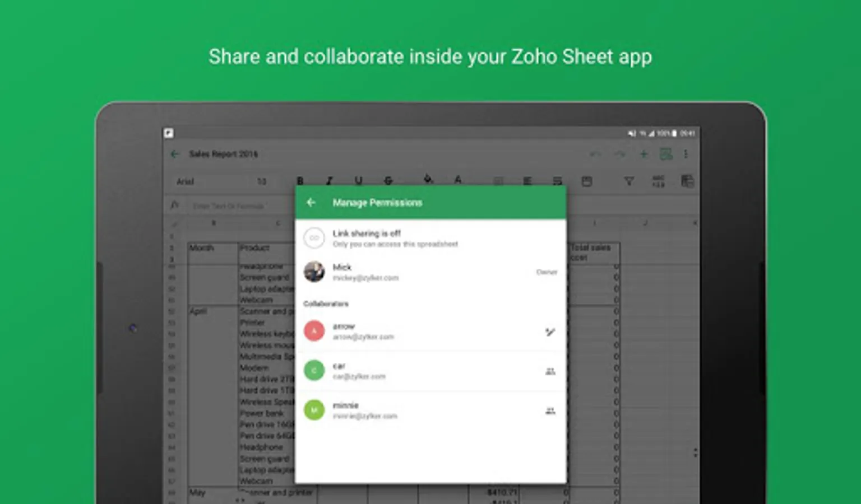The height and width of the screenshot is (504, 861).
Task: Select the Power bank cell
Action: 267,413
